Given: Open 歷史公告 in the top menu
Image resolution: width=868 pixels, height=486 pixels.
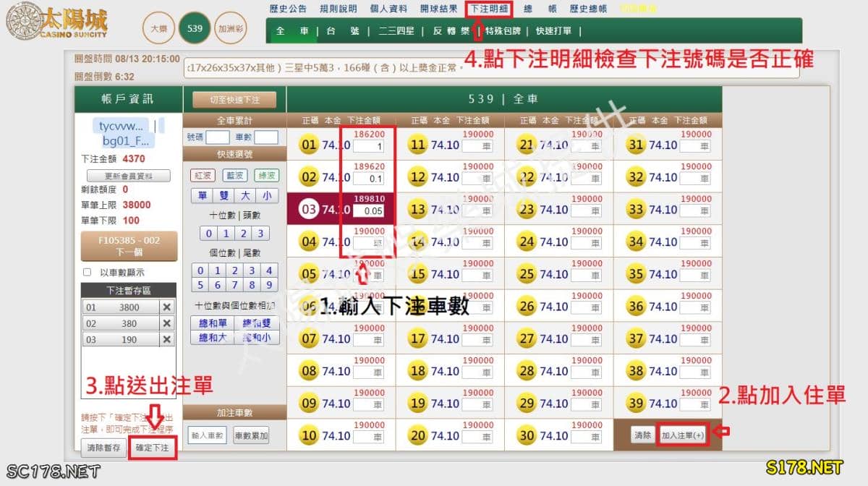Looking at the screenshot, I should tap(287, 9).
